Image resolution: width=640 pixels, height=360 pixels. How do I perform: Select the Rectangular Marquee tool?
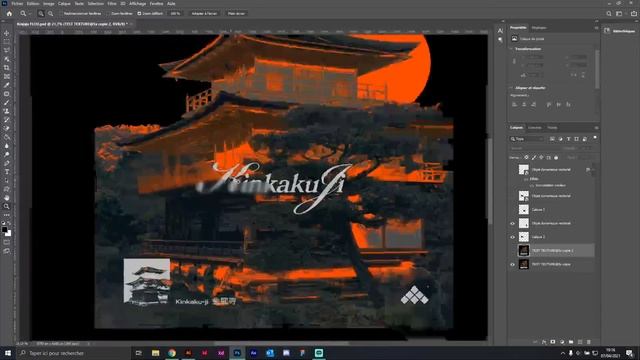(7, 42)
